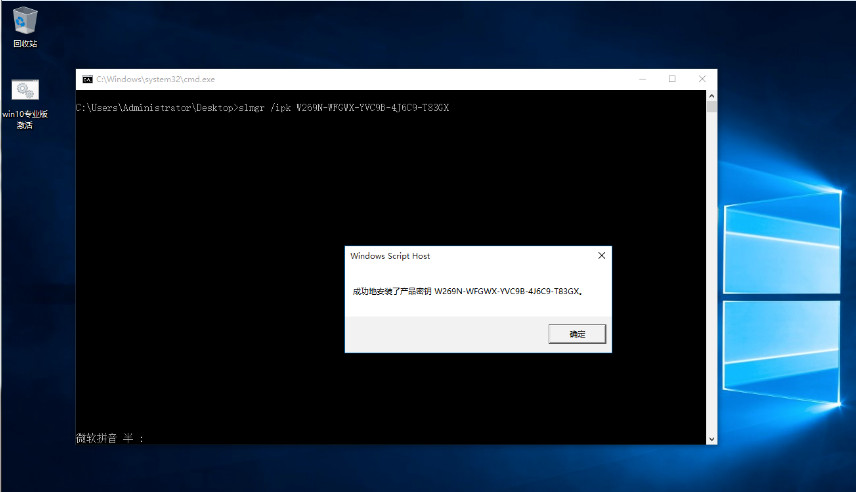Click the black console area below the dialog
The image size is (856, 492).
(x=400, y=400)
